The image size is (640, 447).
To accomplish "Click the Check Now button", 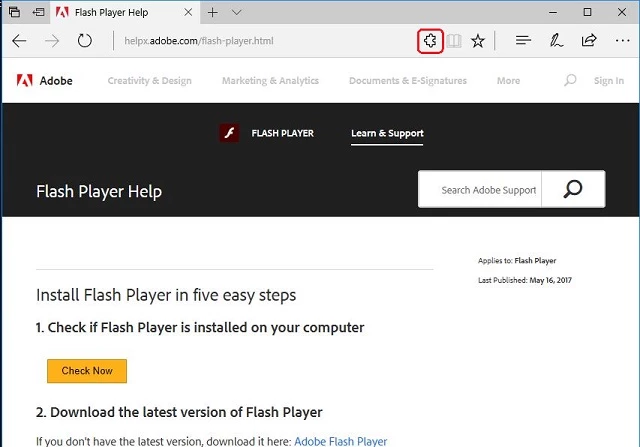I will pyautogui.click(x=87, y=371).
